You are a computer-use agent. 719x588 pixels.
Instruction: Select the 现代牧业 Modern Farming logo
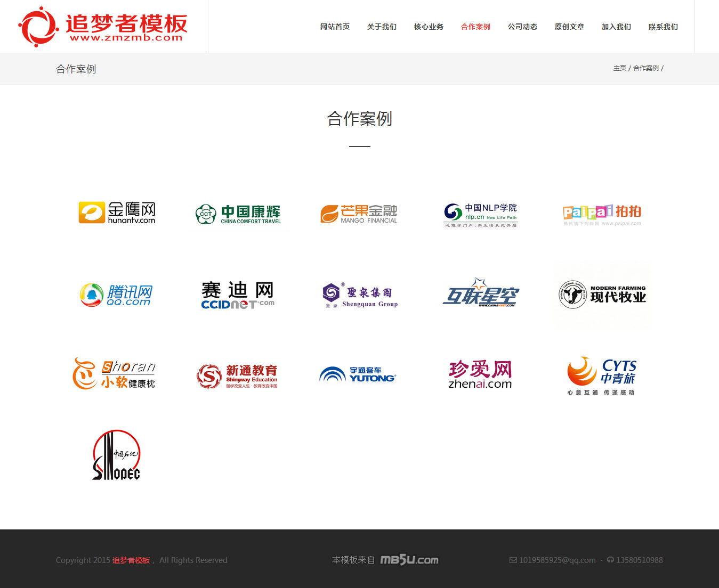pos(602,295)
